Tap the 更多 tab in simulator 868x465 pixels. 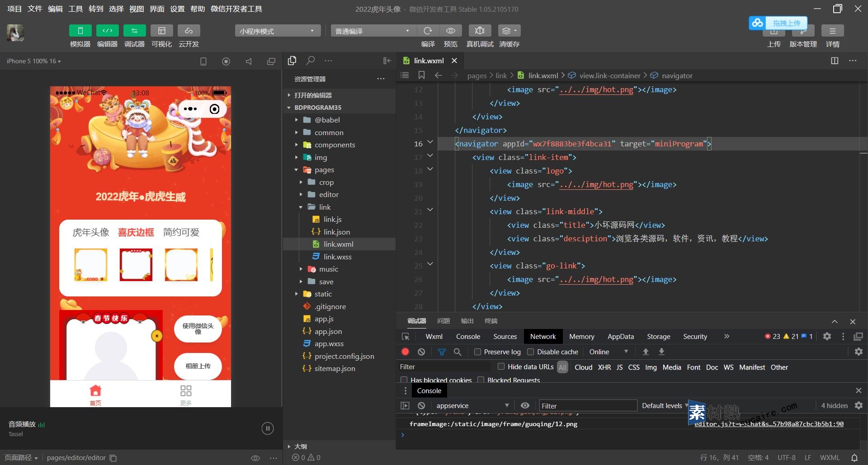point(186,395)
